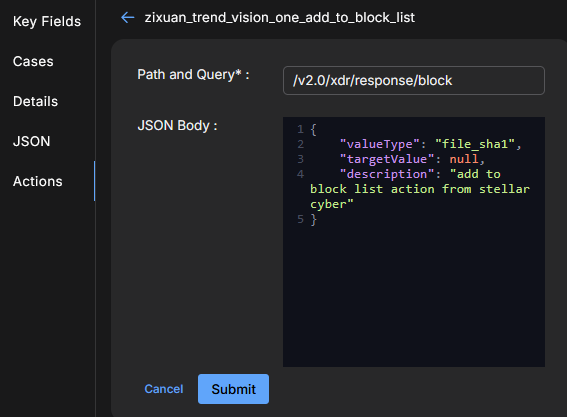Select the Actions tab

pyautogui.click(x=38, y=181)
